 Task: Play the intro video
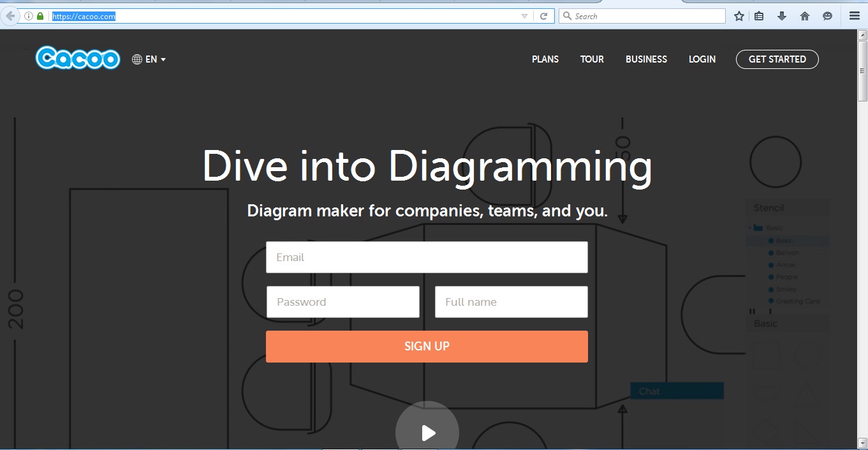tap(427, 429)
